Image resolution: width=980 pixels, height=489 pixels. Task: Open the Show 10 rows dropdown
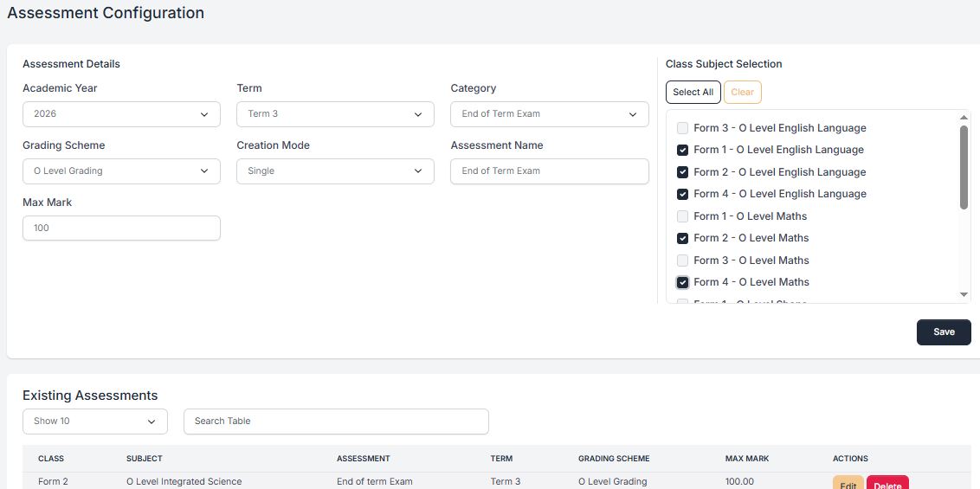[95, 421]
